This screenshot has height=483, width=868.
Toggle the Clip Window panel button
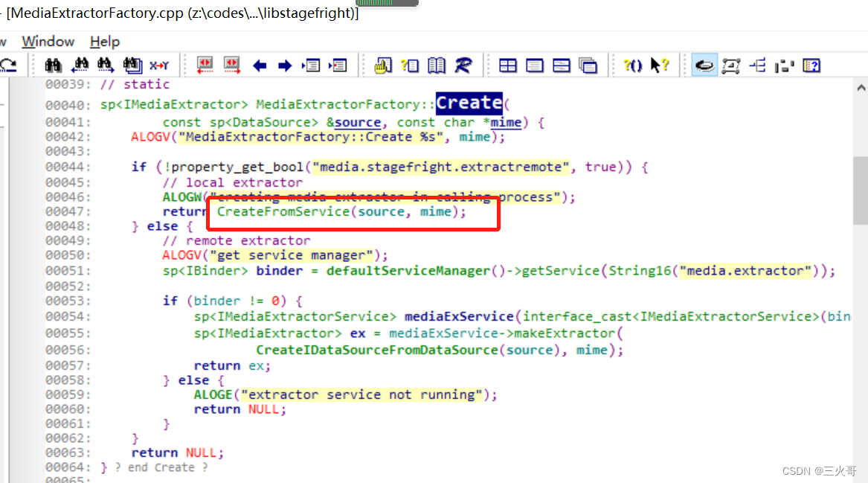click(784, 65)
